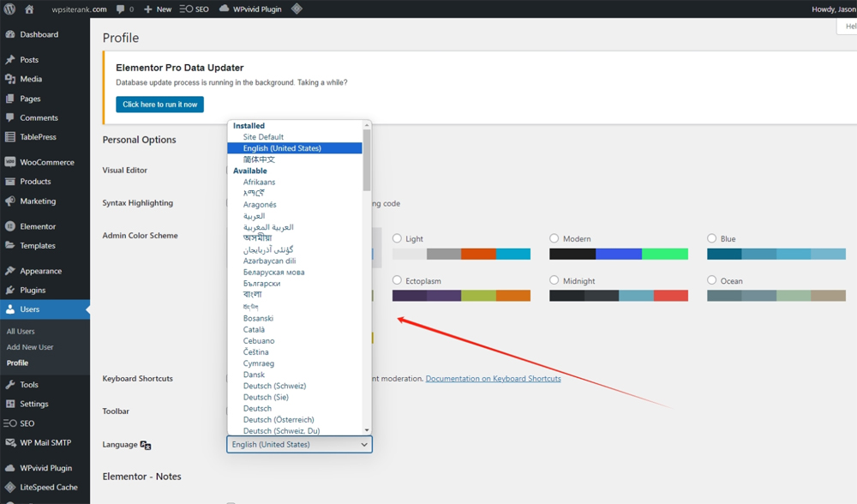Click the language list scroll-down arrow
Screen dimensions: 857x504
(367, 430)
